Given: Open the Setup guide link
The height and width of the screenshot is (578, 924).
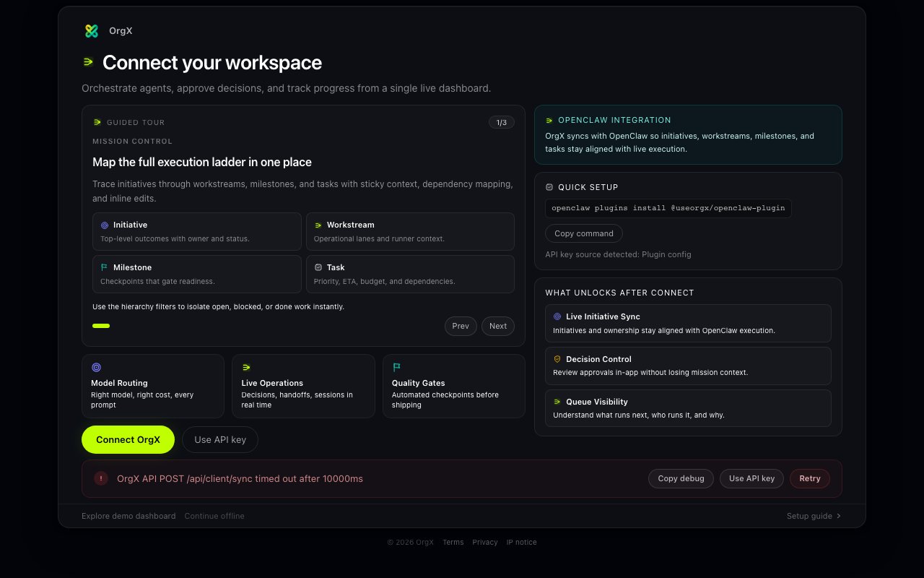Looking at the screenshot, I should tap(814, 516).
